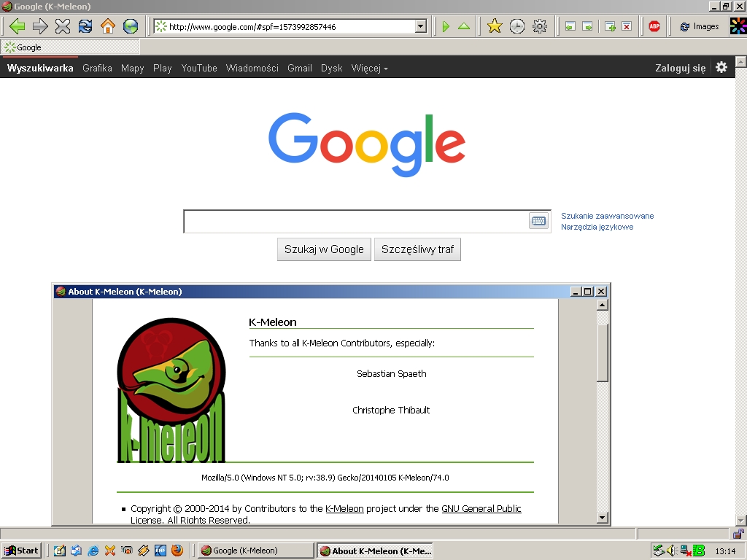Image resolution: width=747 pixels, height=560 pixels.
Task: Click the K-Meleon link in copyright text
Action: [x=344, y=508]
